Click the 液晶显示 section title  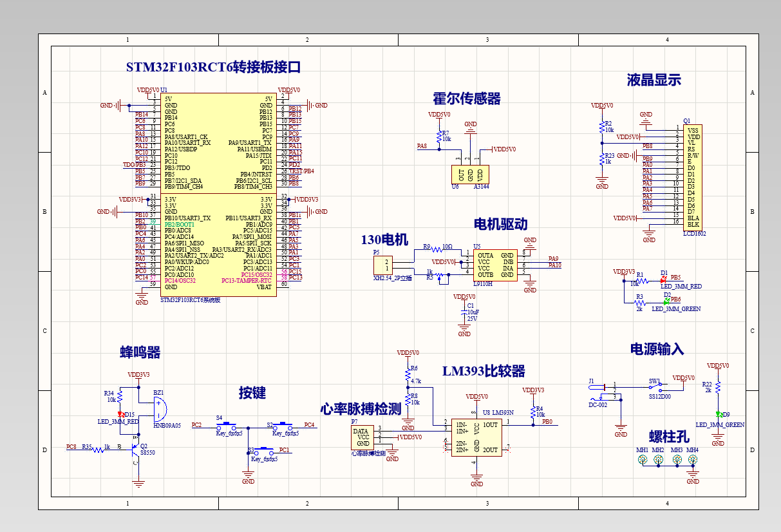[x=654, y=80]
